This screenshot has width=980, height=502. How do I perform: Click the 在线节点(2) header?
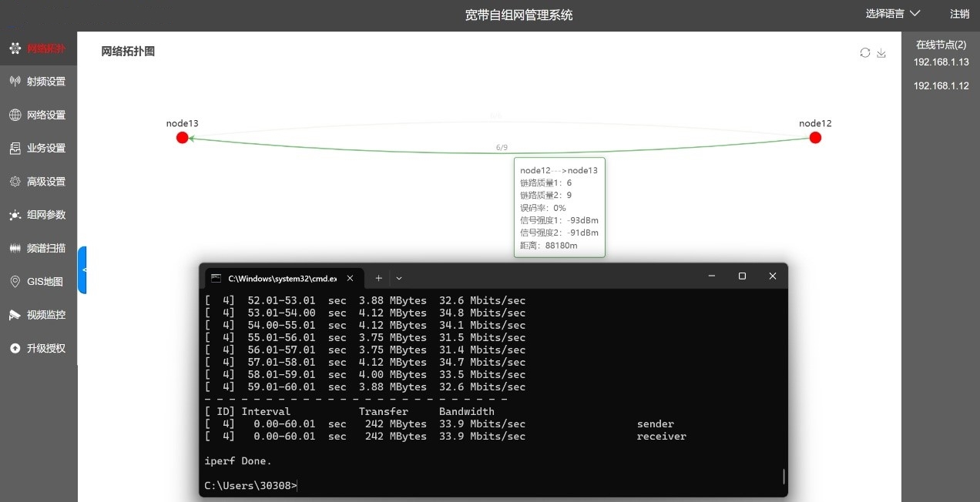coord(941,45)
